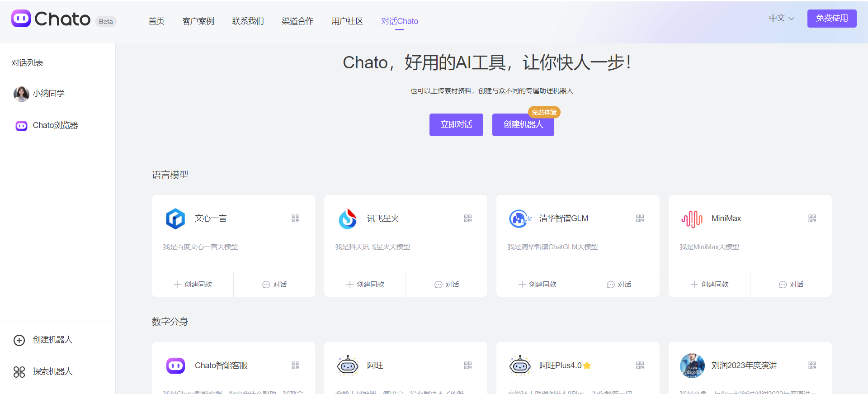Open QR code icon on MiniMax card
The height and width of the screenshot is (394, 868).
pos(812,218)
